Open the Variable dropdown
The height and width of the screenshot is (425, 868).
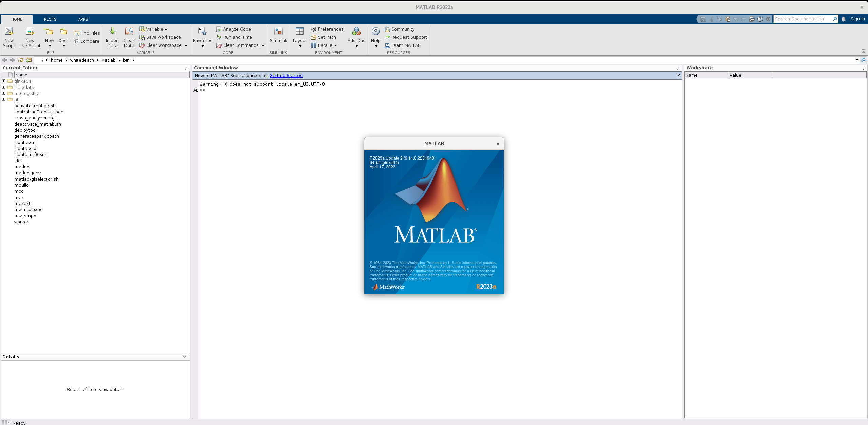coord(153,29)
